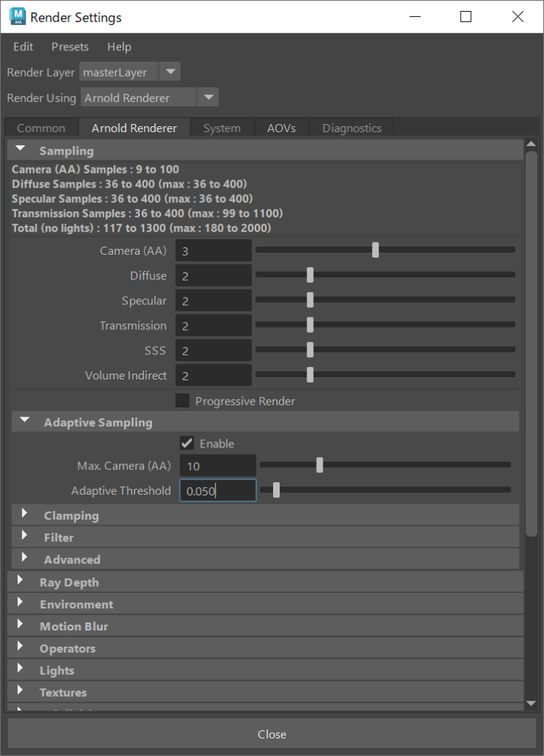Click the Max. Camera (AA) value field
This screenshot has width=544, height=756.
pyautogui.click(x=218, y=466)
